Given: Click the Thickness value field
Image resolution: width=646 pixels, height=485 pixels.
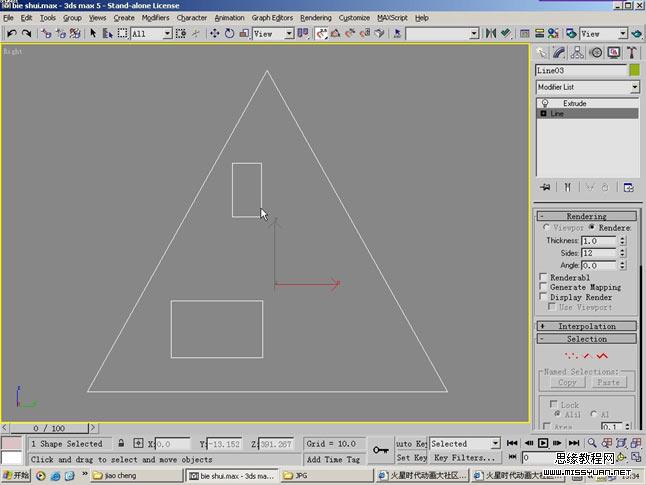Looking at the screenshot, I should coord(599,241).
